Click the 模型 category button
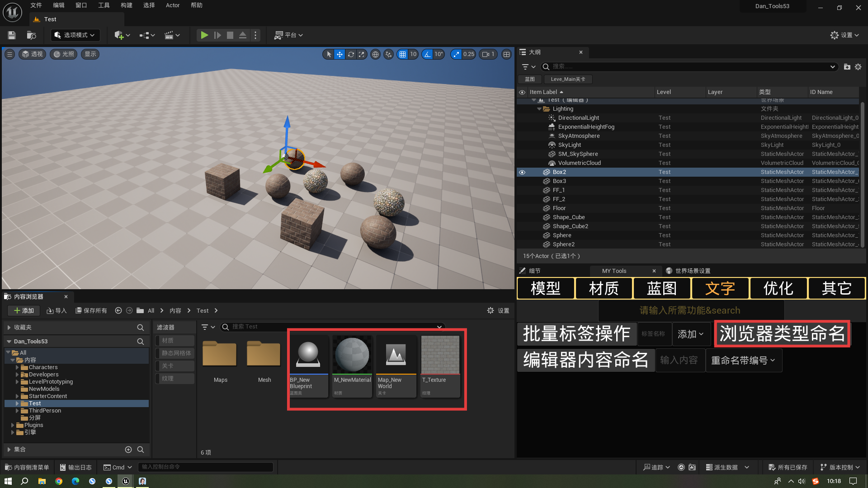This screenshot has height=488, width=868. [x=546, y=288]
